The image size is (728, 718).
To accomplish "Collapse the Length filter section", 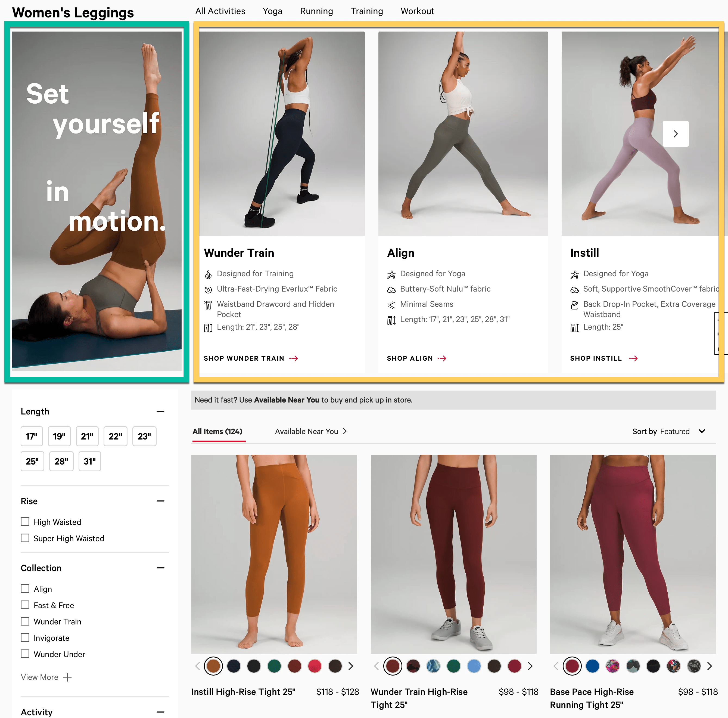I will point(160,411).
